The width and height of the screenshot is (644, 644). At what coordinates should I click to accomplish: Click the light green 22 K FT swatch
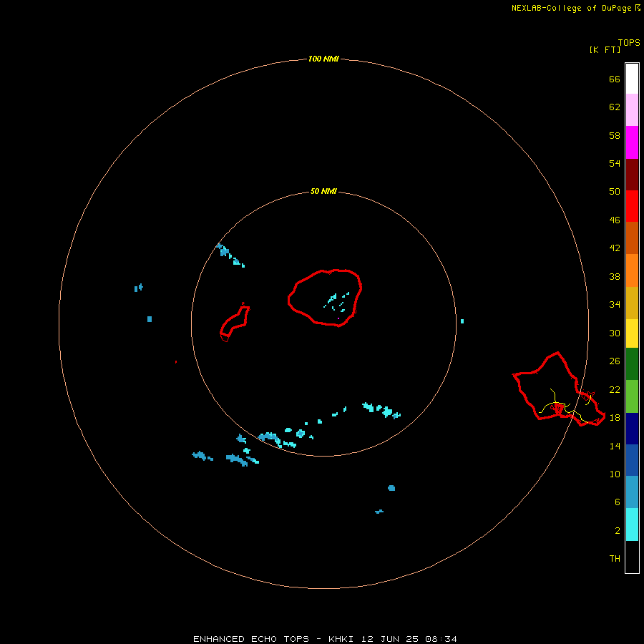tap(632, 396)
